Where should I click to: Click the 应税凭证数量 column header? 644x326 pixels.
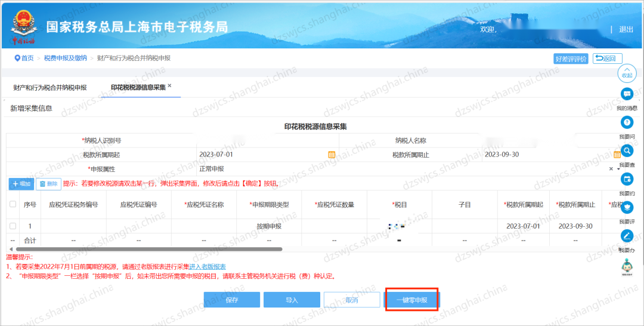[x=335, y=204]
